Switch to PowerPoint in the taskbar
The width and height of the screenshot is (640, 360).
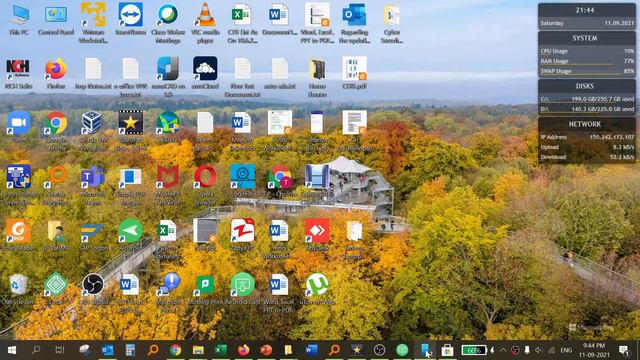click(266, 350)
